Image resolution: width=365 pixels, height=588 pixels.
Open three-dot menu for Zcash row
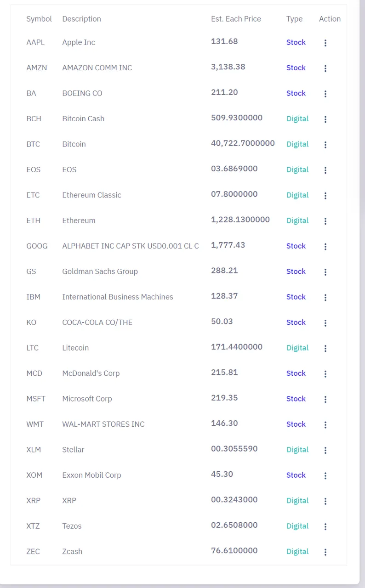click(x=325, y=553)
